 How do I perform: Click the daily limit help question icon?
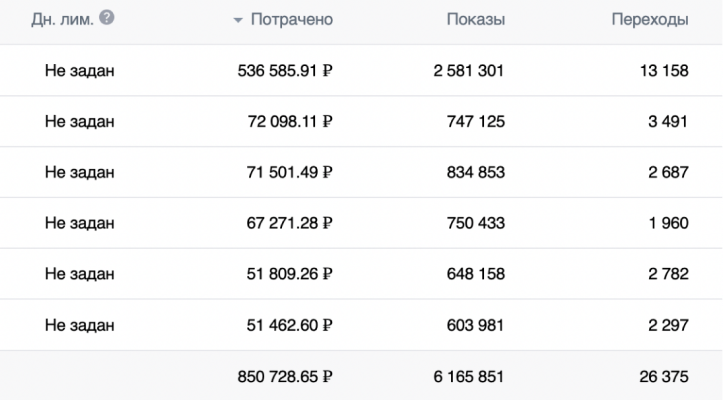(x=107, y=18)
